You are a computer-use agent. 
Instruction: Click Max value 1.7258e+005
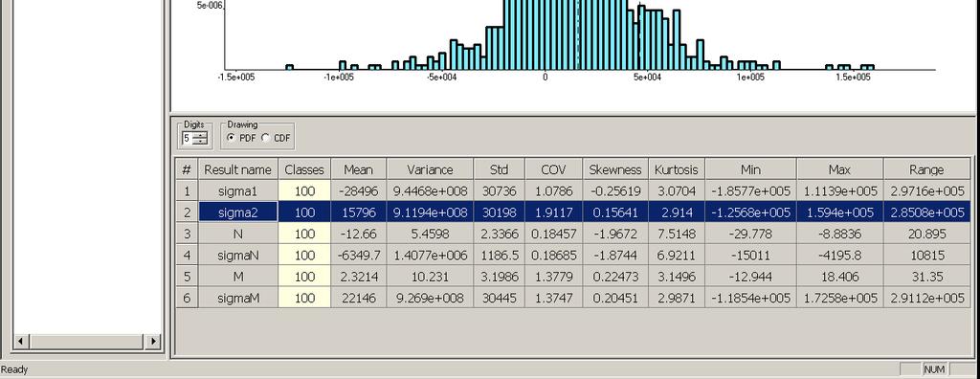(839, 299)
